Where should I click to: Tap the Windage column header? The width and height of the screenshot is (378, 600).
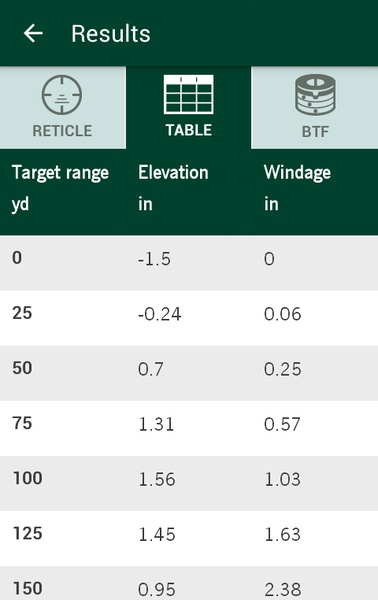pos(297,173)
